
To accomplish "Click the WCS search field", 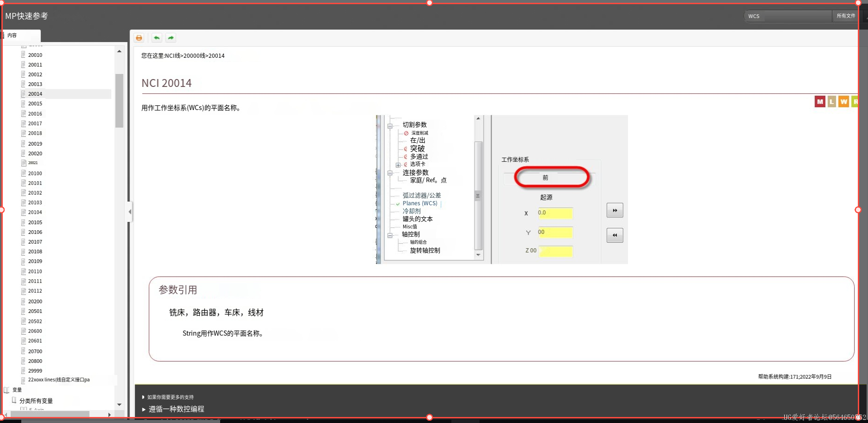I will point(788,16).
